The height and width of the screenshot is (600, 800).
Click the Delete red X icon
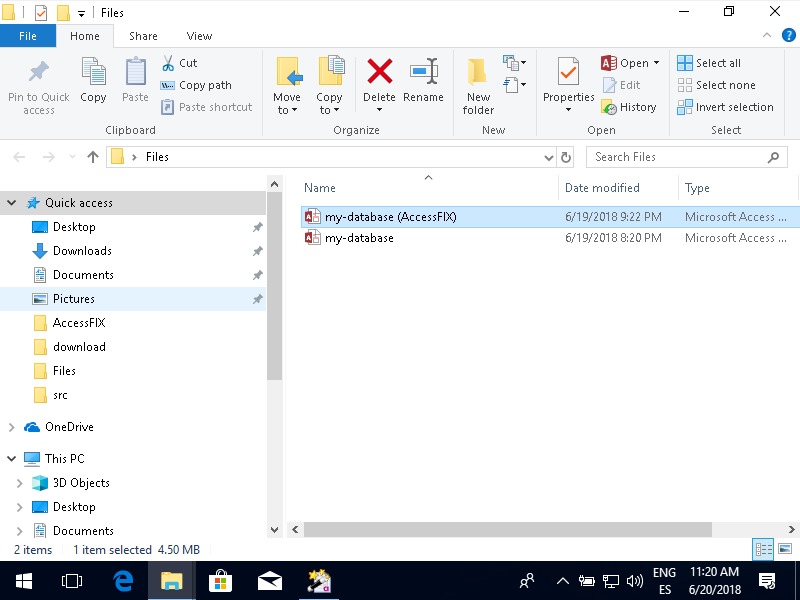[379, 72]
